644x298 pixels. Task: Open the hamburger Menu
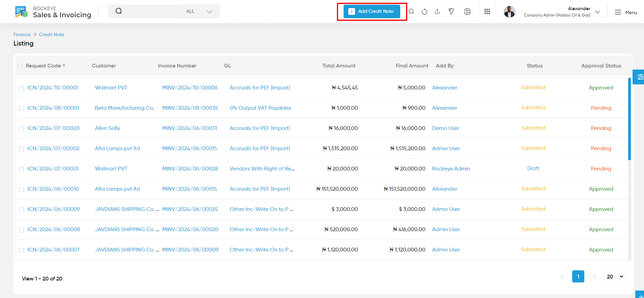(626, 12)
